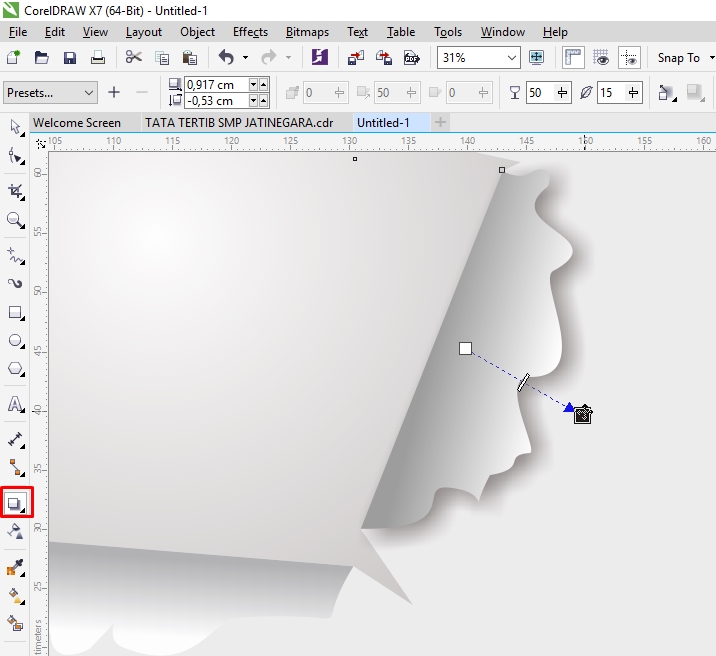Toggle full-screen preview button
Viewport: 716px width, 656px height.
point(537,58)
